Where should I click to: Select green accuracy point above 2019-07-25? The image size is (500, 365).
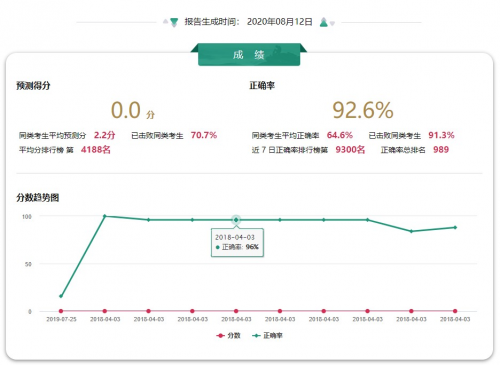click(61, 296)
